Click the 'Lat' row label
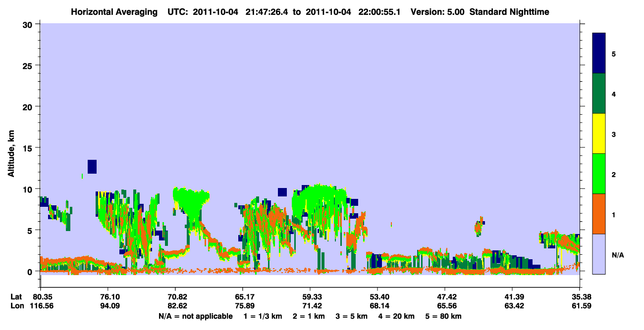This screenshot has width=644, height=330. (16, 297)
